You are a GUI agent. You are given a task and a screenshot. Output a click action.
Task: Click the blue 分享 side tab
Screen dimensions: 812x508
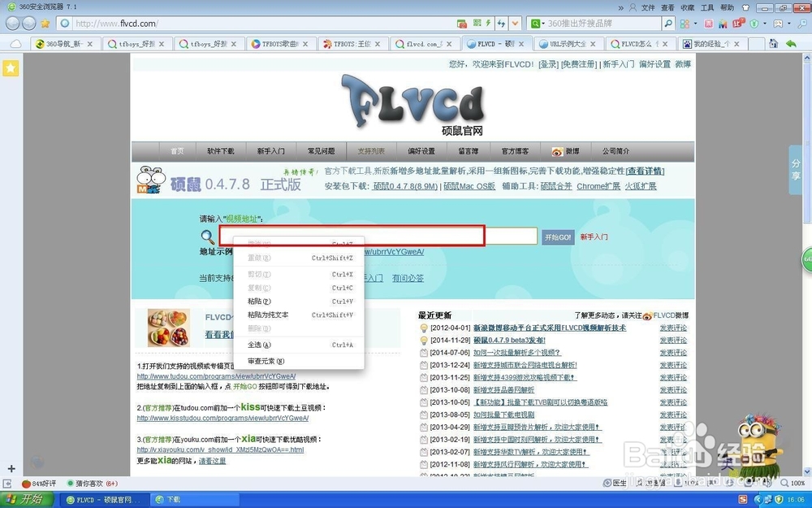796,170
